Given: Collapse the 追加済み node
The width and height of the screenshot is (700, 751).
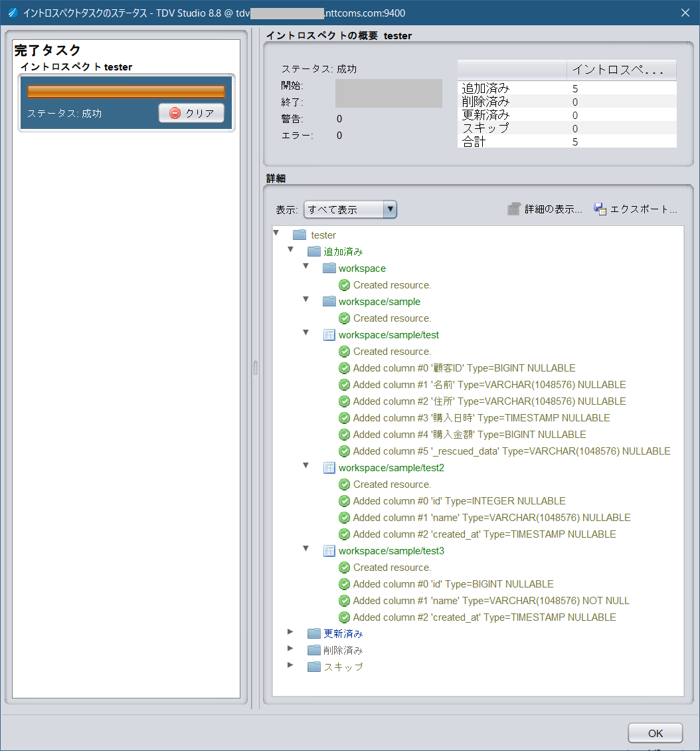Looking at the screenshot, I should pos(290,249).
